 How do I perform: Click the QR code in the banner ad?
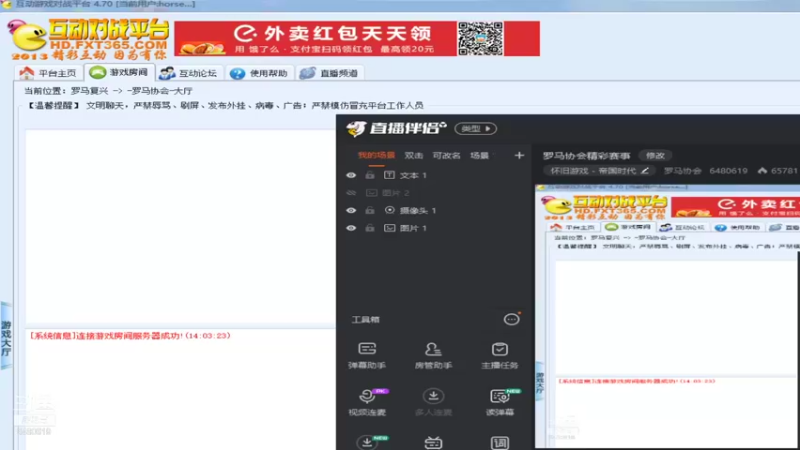click(x=480, y=38)
